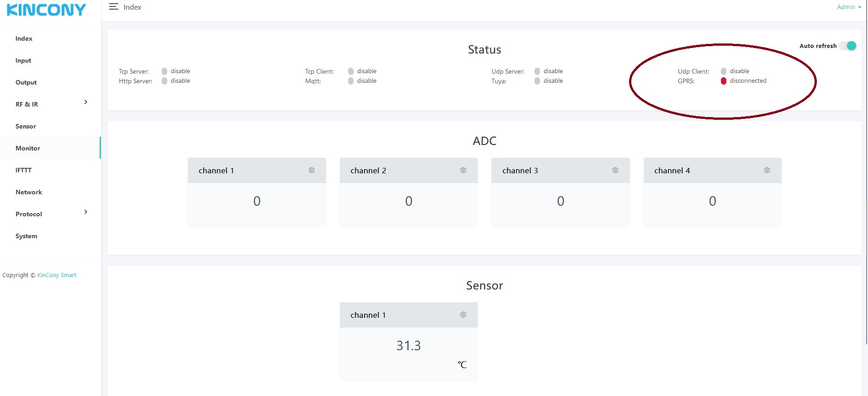The width and height of the screenshot is (868, 396).
Task: Open ADC channel 3 settings gear
Action: pos(615,170)
